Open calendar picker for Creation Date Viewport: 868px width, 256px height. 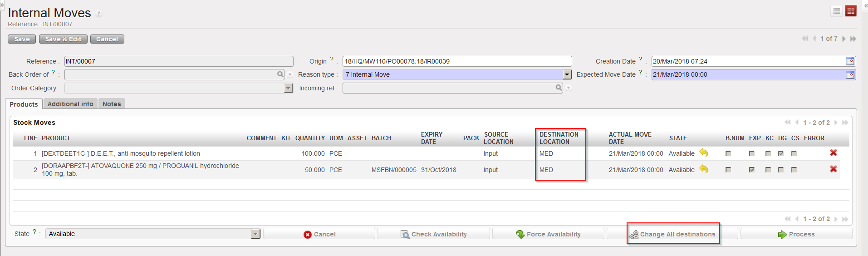point(850,61)
